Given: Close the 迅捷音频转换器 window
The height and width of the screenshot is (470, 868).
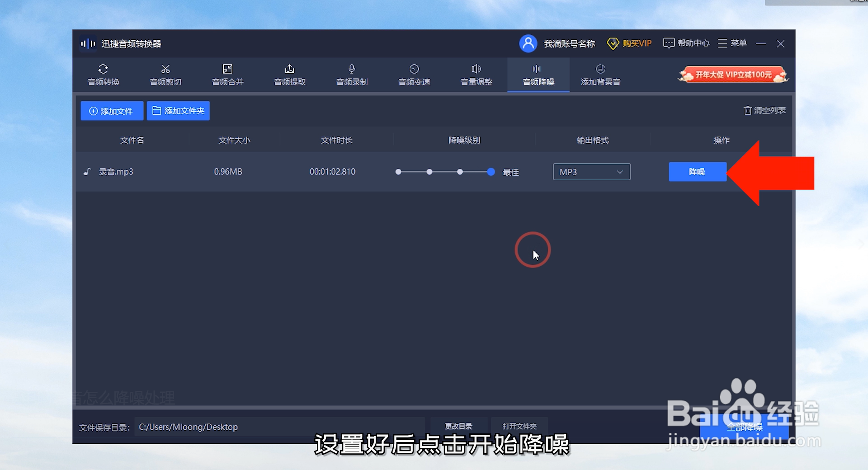Looking at the screenshot, I should tap(780, 44).
